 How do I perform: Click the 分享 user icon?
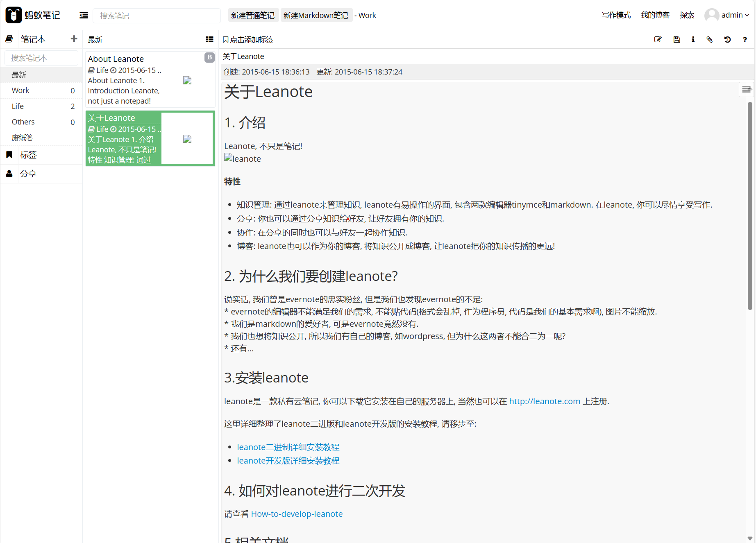click(x=9, y=174)
